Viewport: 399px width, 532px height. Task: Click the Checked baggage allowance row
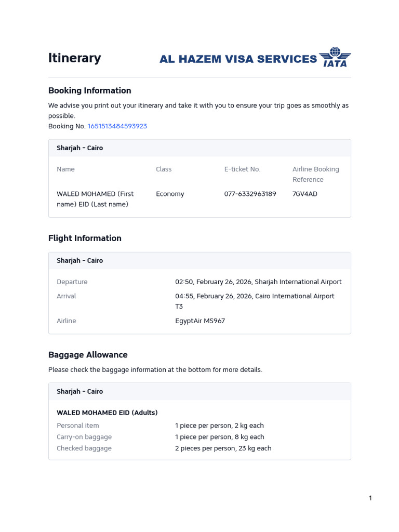(164, 448)
